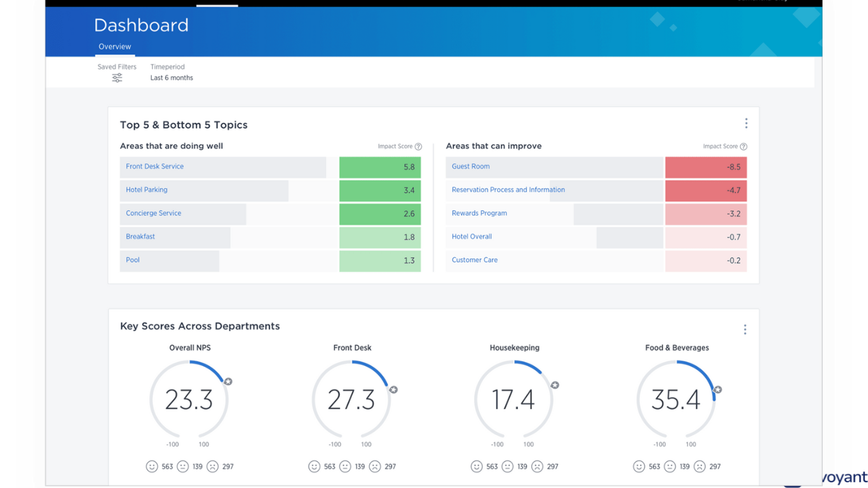Open the Timeperiod 'Last 6 months' selector
Screen dimensions: 868x488
point(172,78)
